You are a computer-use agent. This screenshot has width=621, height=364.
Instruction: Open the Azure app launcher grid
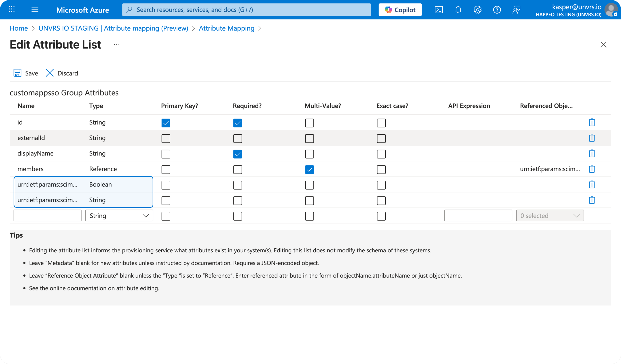(11, 10)
